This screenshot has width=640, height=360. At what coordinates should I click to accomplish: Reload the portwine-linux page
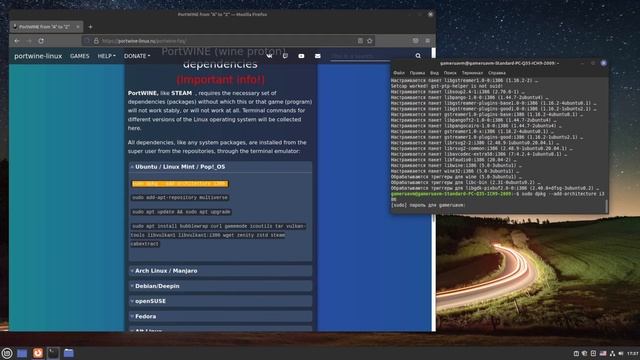(41, 41)
